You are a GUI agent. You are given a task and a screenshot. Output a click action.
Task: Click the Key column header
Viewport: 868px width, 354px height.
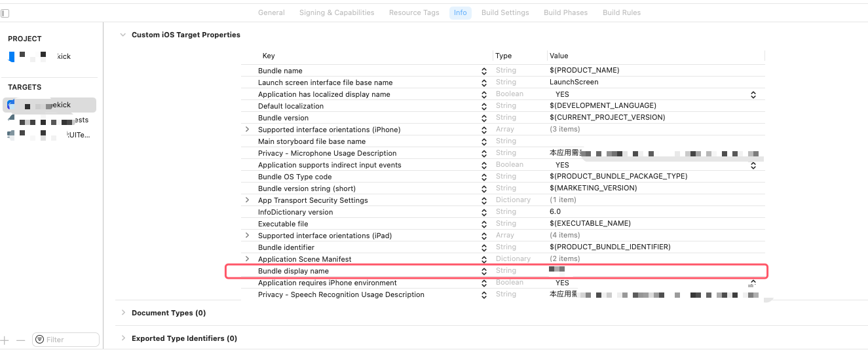pos(269,56)
